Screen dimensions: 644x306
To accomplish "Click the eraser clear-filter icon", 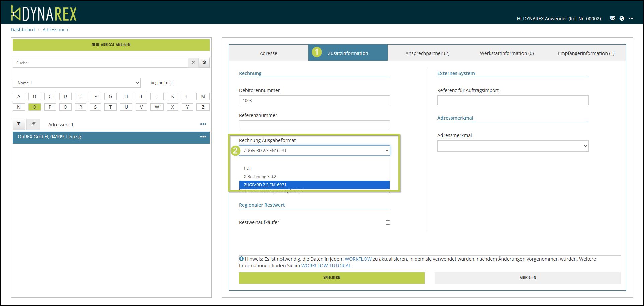I will (33, 124).
